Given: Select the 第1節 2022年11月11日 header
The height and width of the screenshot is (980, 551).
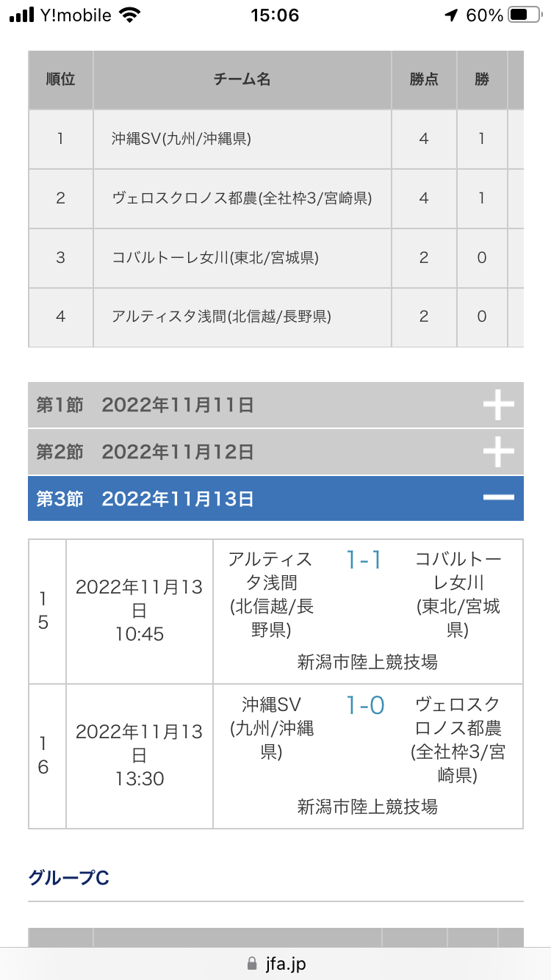Looking at the screenshot, I should click(x=275, y=405).
